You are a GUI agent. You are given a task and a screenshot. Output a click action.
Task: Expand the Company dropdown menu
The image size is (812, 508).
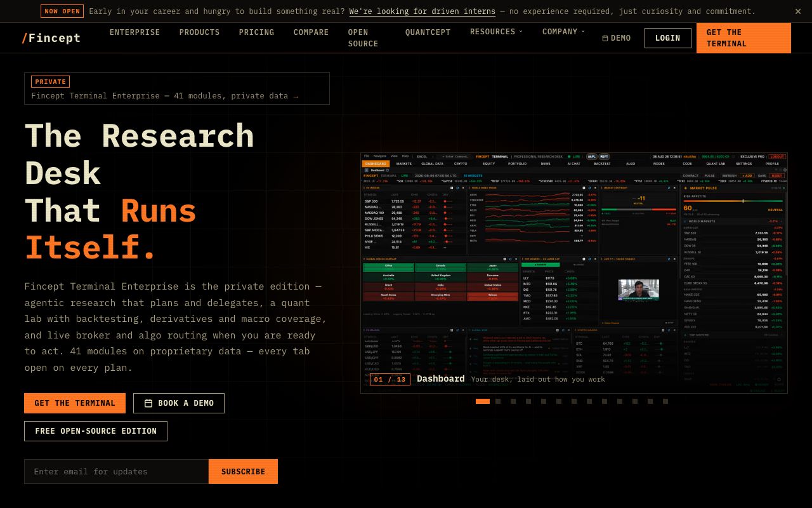pos(563,32)
